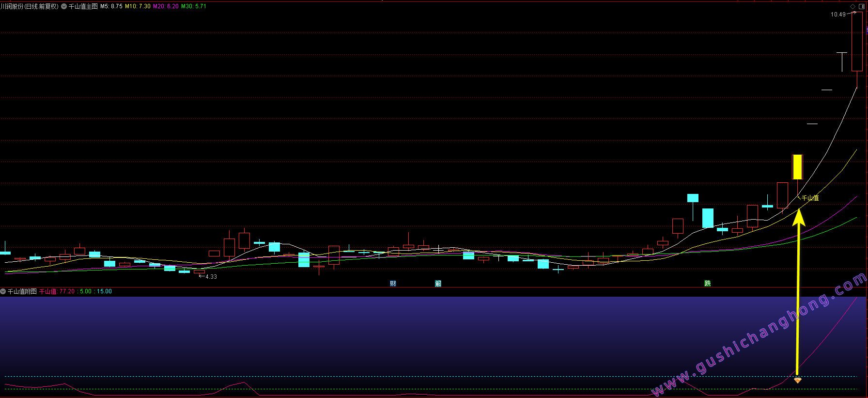This screenshot has height=398, width=868.
Task: Click the orange diamond signal marker in sub-chart
Action: (797, 381)
